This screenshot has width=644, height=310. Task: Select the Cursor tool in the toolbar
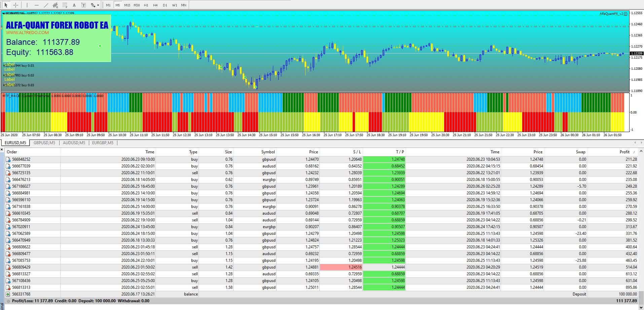(x=6, y=5)
